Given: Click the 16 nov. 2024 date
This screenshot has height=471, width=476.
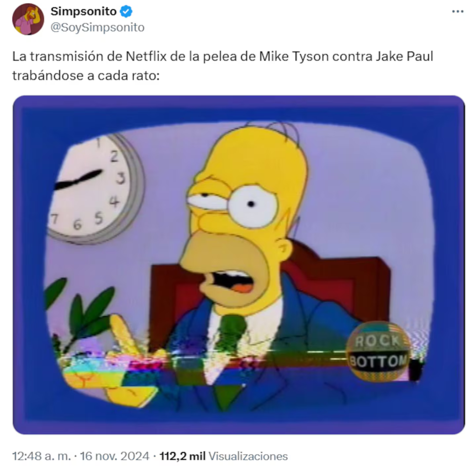Looking at the screenshot, I should [x=115, y=456].
